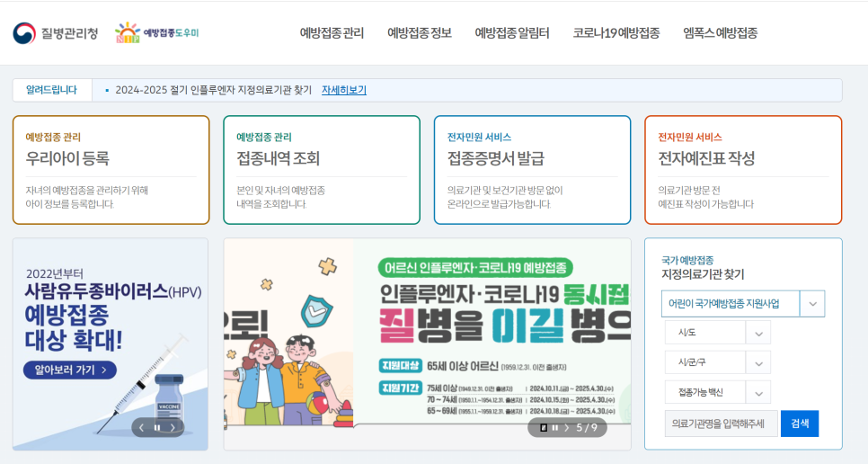Focus the 의료기관명 input field
The height and width of the screenshot is (464, 868).
(722, 424)
